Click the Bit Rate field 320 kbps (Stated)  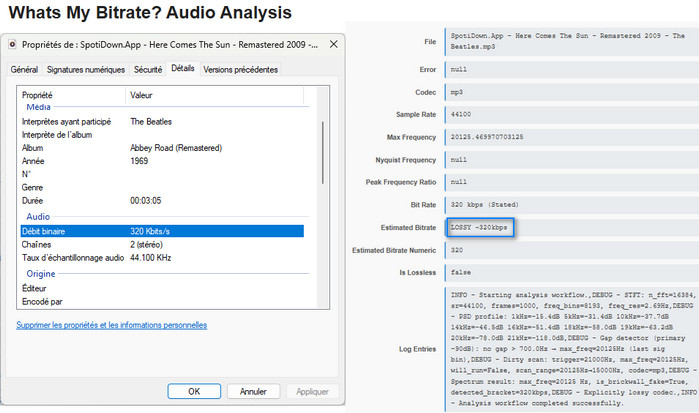[x=572, y=205]
